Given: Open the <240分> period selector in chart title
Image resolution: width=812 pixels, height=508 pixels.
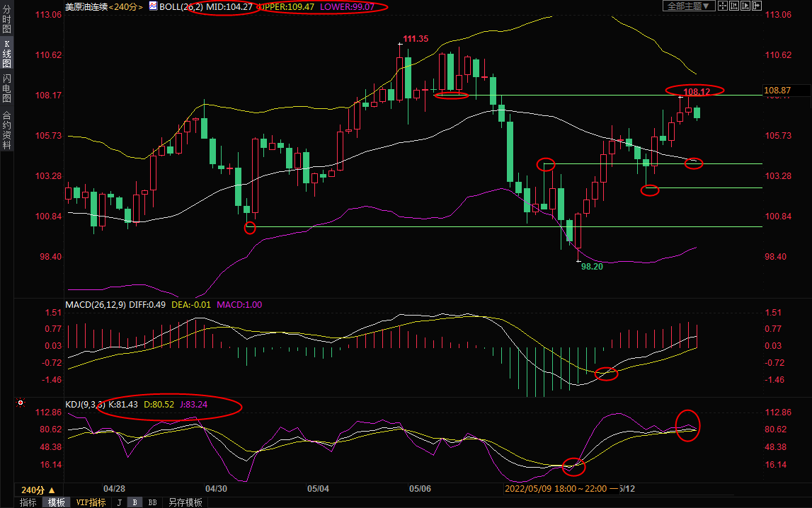Looking at the screenshot, I should pyautogui.click(x=124, y=6).
